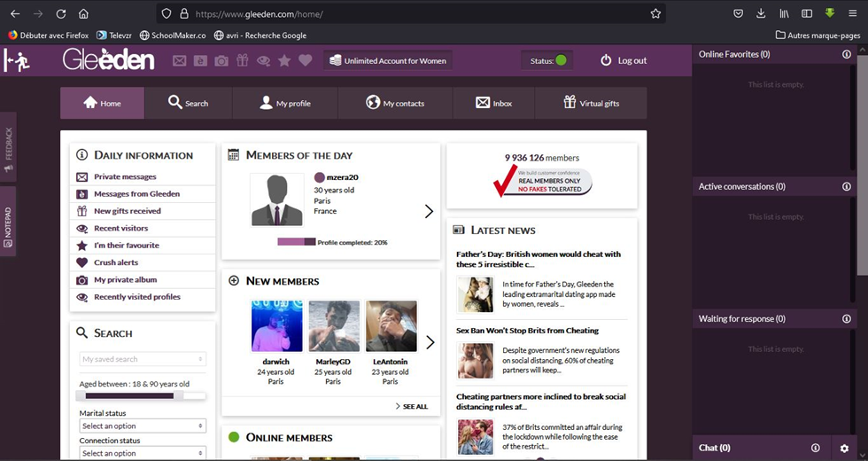
Task: Open My private album link
Action: (125, 280)
